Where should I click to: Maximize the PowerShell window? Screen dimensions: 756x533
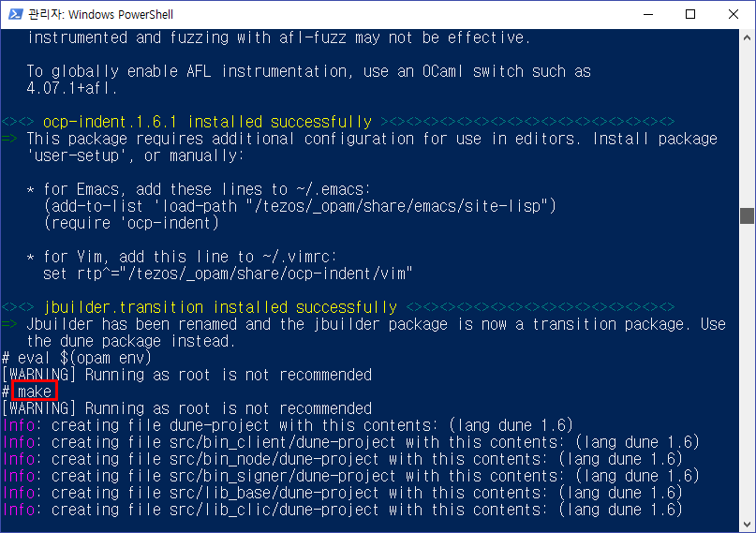(x=690, y=14)
